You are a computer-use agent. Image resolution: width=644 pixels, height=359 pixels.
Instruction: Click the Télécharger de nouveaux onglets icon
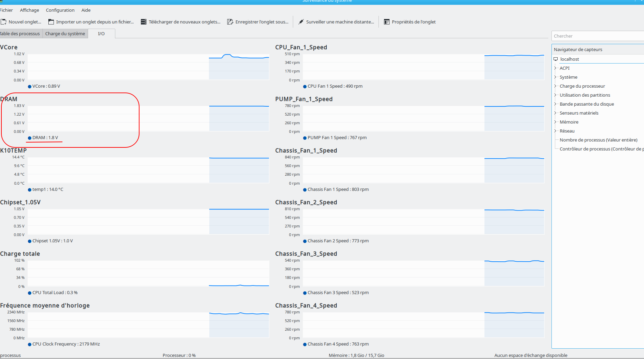click(144, 22)
